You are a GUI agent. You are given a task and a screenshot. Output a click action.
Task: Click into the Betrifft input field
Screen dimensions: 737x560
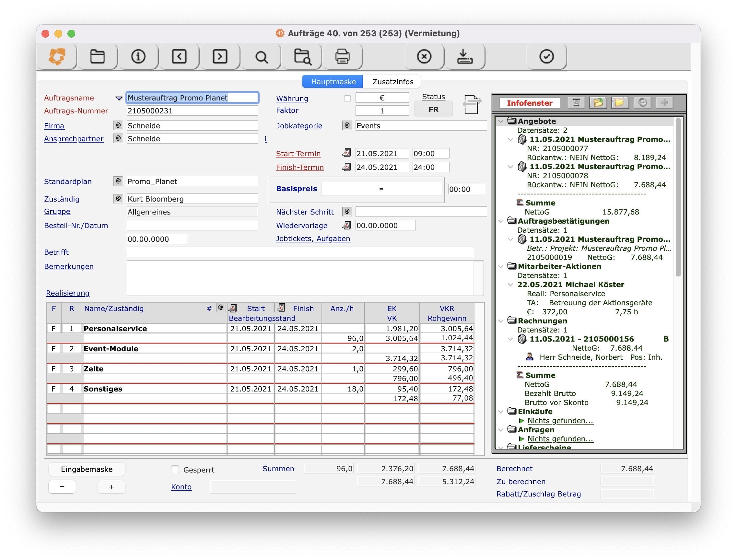[x=300, y=252]
